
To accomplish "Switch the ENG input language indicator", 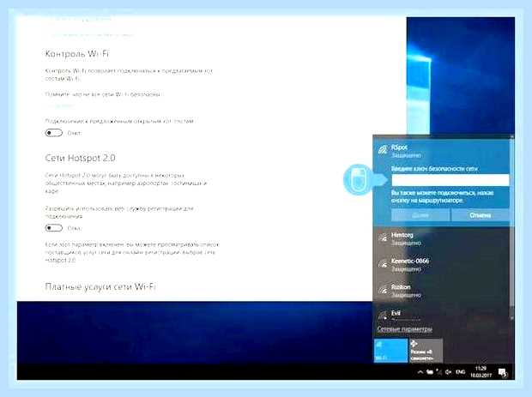I will click(461, 372).
